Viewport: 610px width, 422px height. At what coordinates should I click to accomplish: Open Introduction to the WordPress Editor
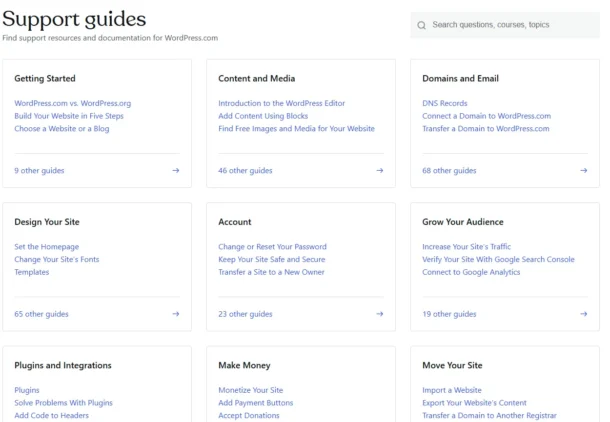click(282, 103)
